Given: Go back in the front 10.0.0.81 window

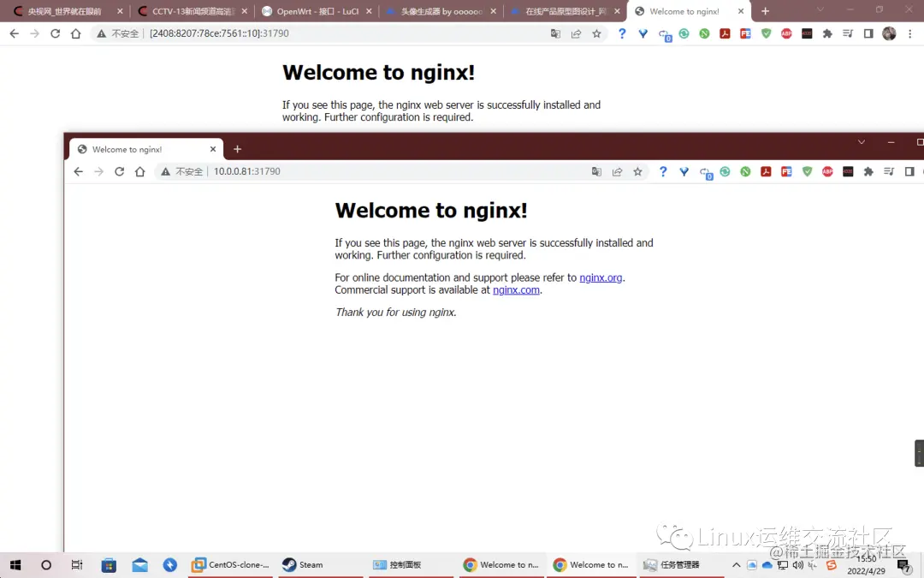Looking at the screenshot, I should (79, 171).
